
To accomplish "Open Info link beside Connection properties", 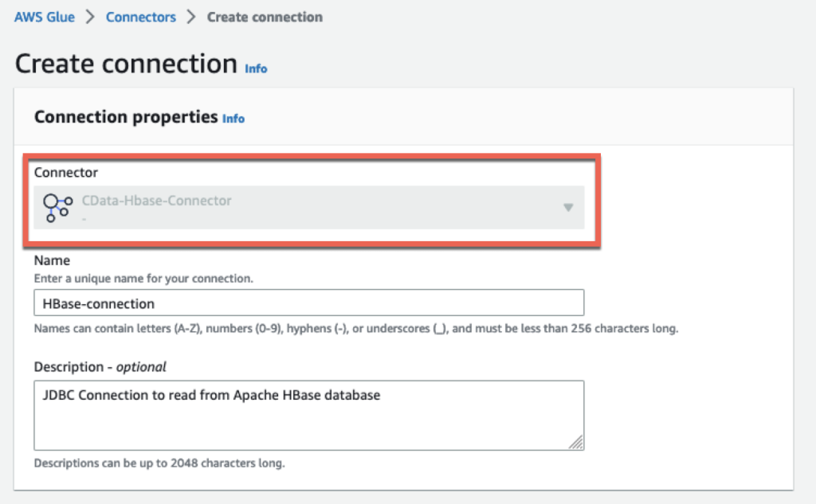I will pyautogui.click(x=233, y=119).
